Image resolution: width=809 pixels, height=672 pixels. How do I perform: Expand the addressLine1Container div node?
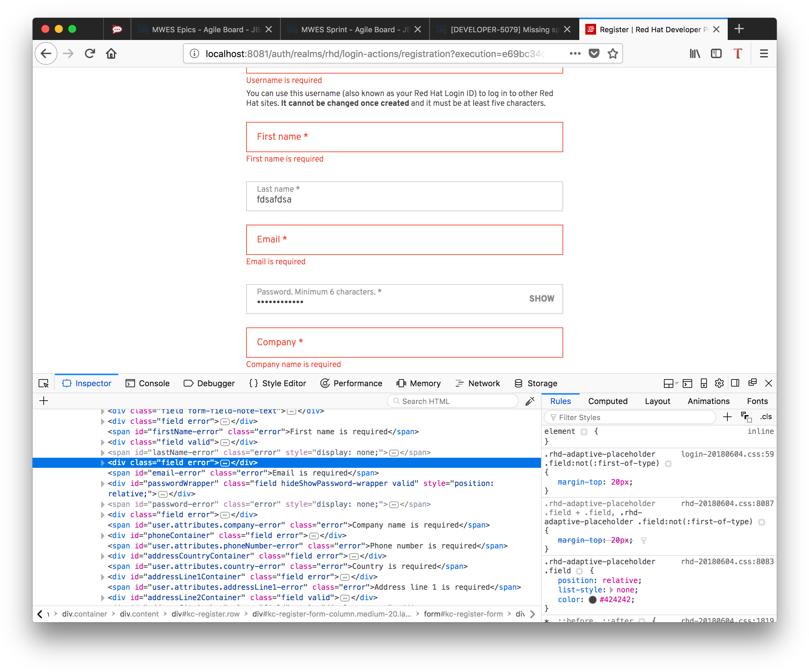tap(102, 577)
